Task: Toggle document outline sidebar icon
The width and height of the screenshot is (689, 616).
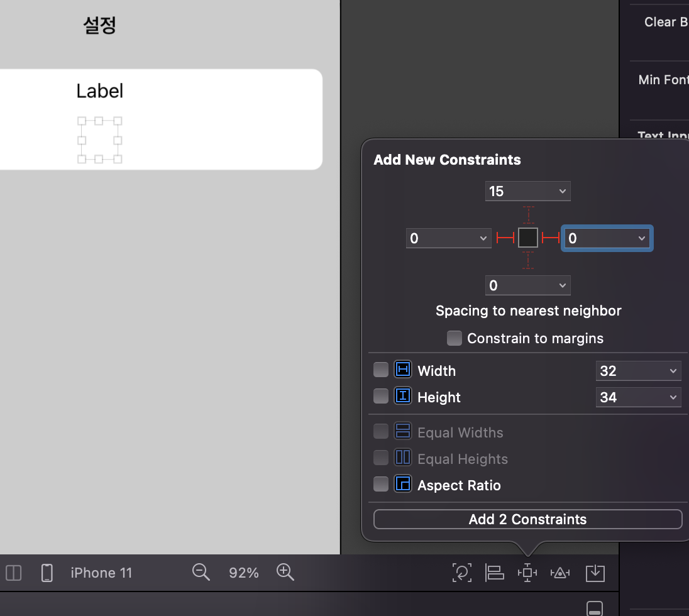Action: (x=14, y=573)
